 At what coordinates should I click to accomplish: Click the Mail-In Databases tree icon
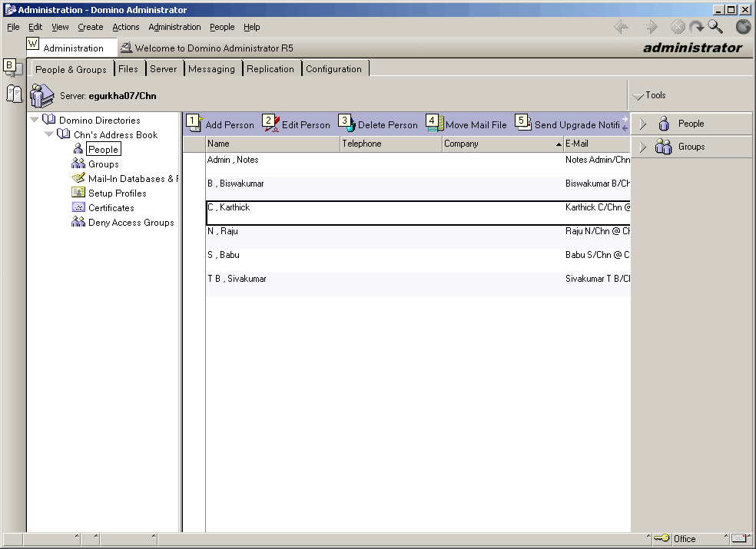click(x=78, y=178)
